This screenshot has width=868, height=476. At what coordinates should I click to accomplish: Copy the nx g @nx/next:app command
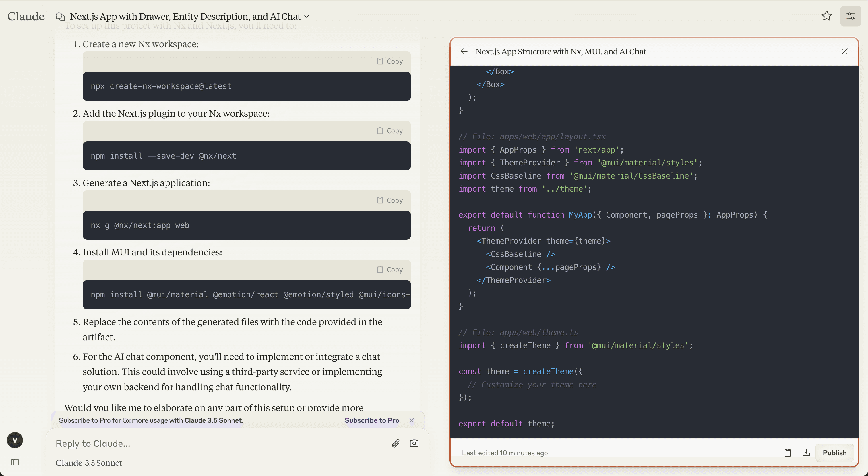(x=390, y=200)
